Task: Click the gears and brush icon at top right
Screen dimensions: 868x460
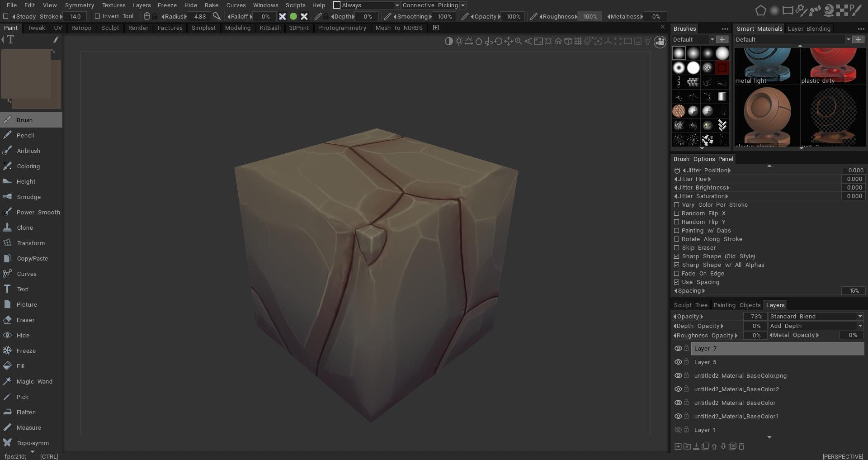Action: [x=802, y=10]
